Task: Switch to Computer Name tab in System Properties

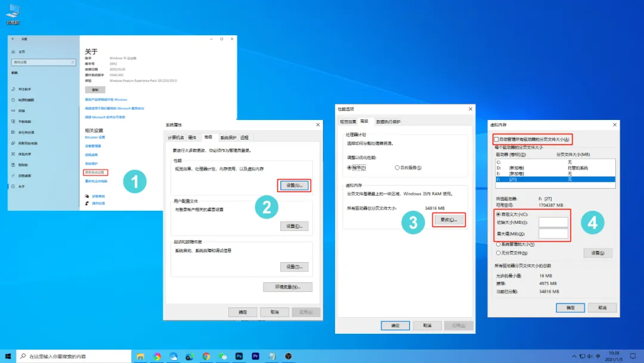Action: coord(176,138)
